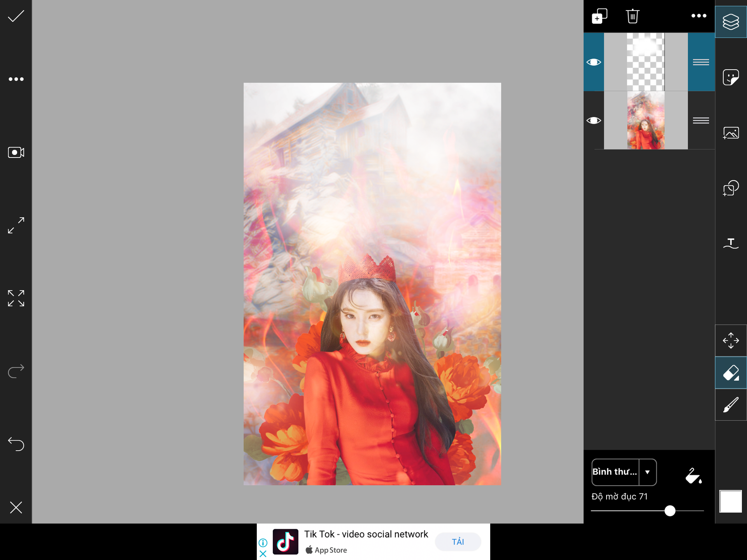Open the TikTok ad app icon
The height and width of the screenshot is (560, 747).
[285, 542]
